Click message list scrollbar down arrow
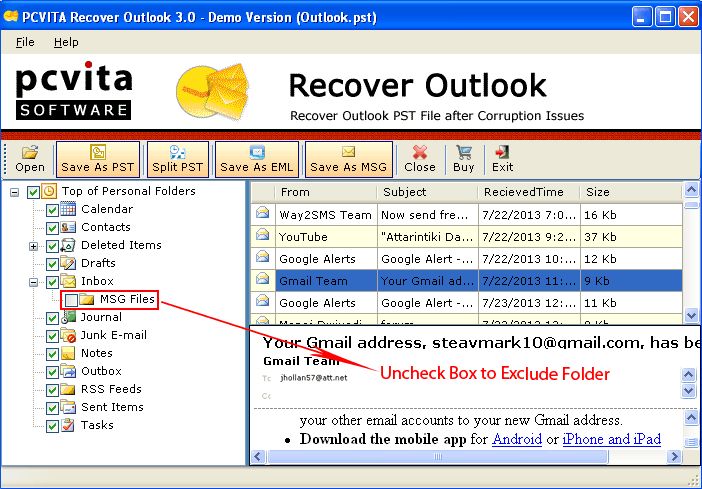The image size is (702, 489). [691, 315]
